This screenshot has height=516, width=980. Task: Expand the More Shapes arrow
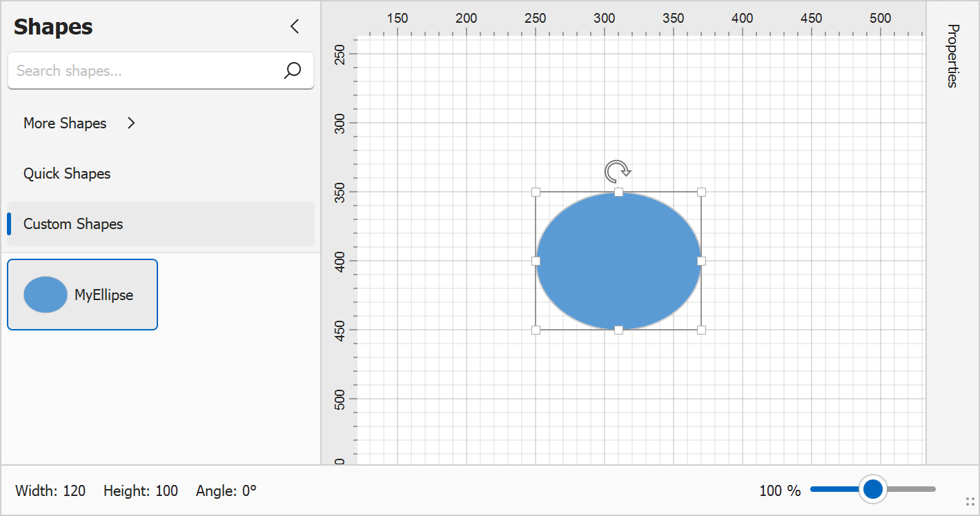[x=132, y=123]
